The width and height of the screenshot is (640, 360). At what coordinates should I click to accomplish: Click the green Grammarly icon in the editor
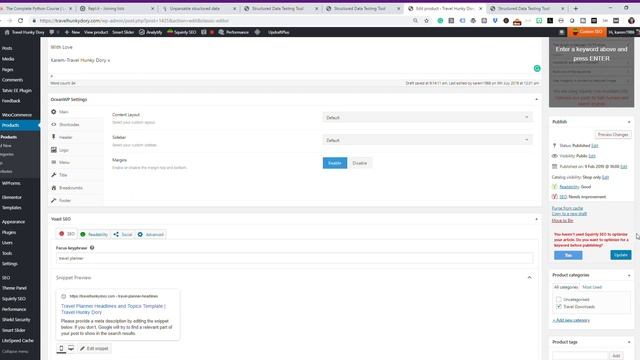(x=537, y=69)
